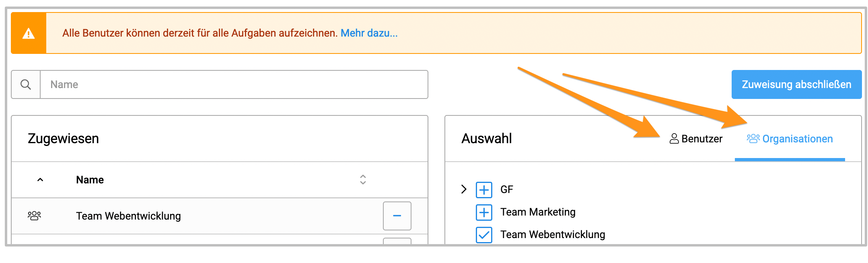Click the orange warning triangle icon
The width and height of the screenshot is (868, 263).
(29, 33)
